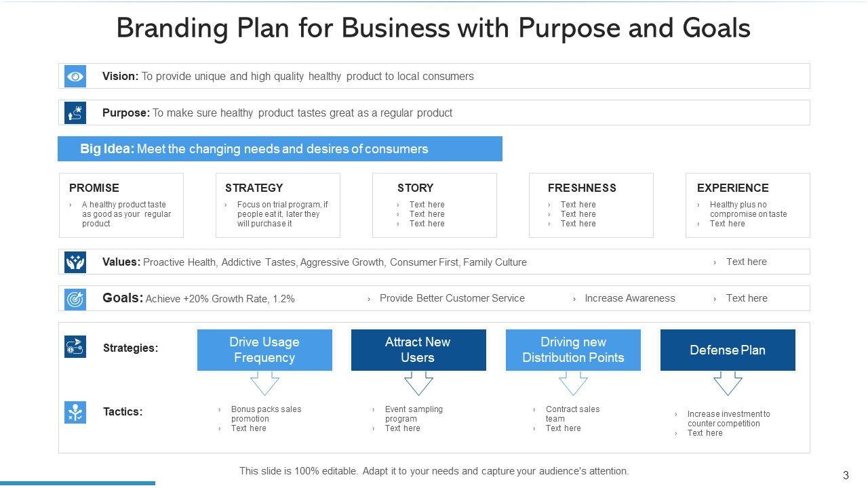Click the arrow below Drive Usage Frequency
The height and width of the screenshot is (488, 868).
tap(264, 383)
